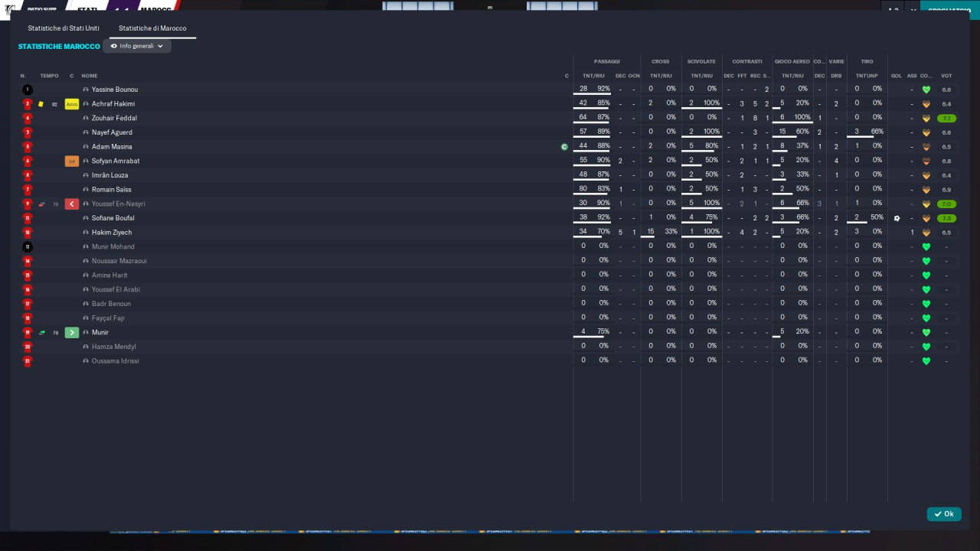The width and height of the screenshot is (980, 551).
Task: Open player Sofiane Boufal
Action: click(x=113, y=218)
